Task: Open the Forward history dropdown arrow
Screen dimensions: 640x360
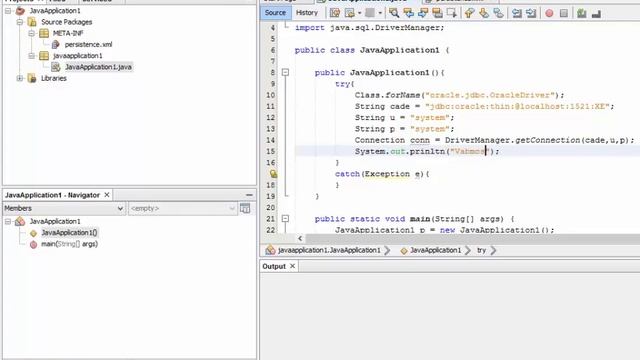Action: [380, 13]
